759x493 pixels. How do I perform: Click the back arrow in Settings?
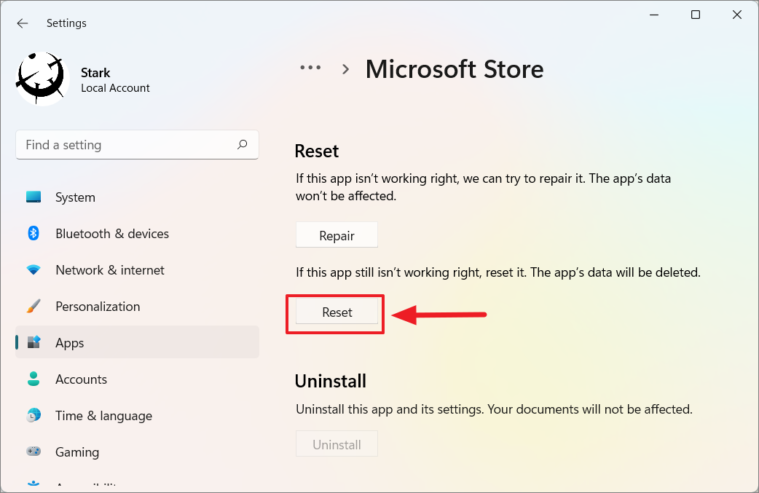point(22,23)
